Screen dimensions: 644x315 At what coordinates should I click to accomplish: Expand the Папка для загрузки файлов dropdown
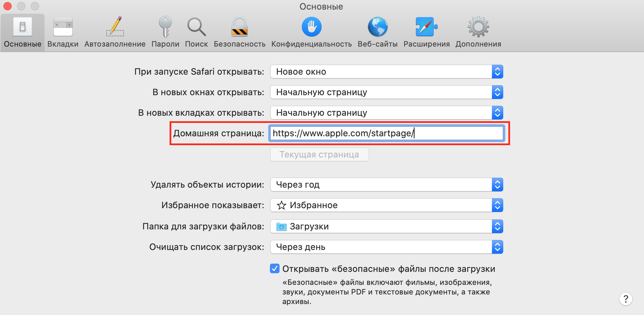[387, 226]
